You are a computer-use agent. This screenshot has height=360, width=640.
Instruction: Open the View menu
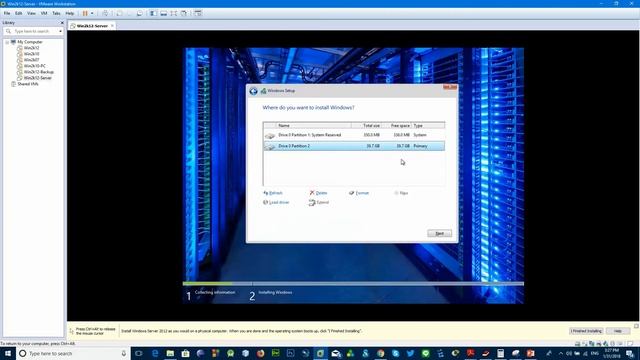point(31,13)
